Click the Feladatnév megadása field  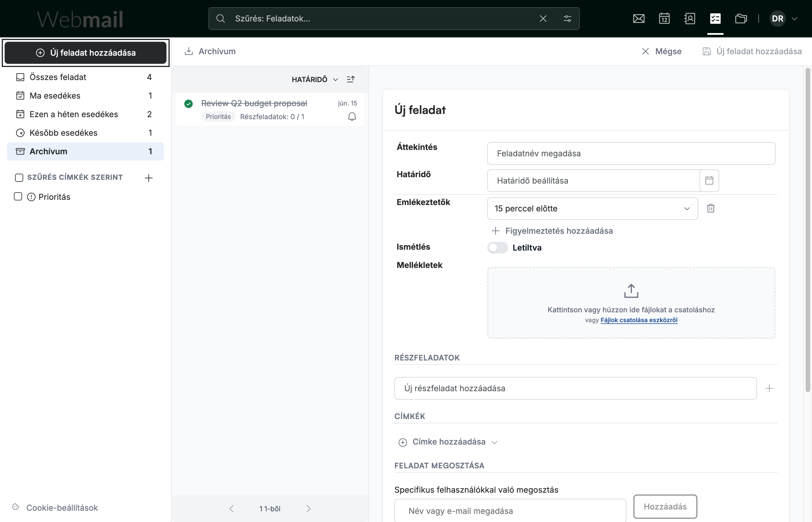[631, 153]
